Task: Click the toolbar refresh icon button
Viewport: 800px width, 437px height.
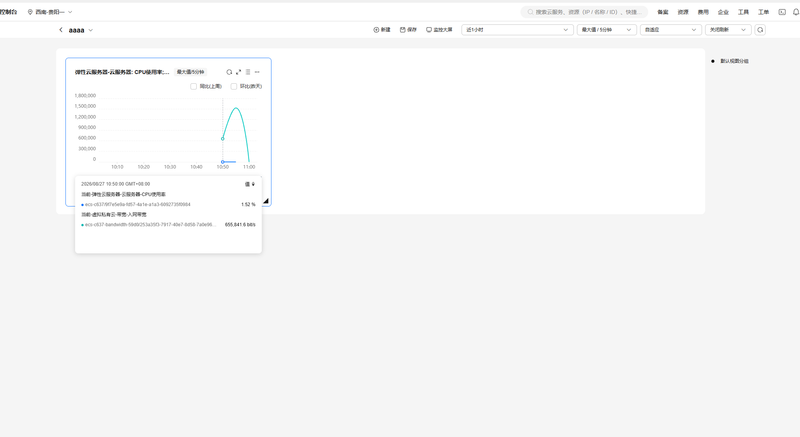Action: pos(760,30)
